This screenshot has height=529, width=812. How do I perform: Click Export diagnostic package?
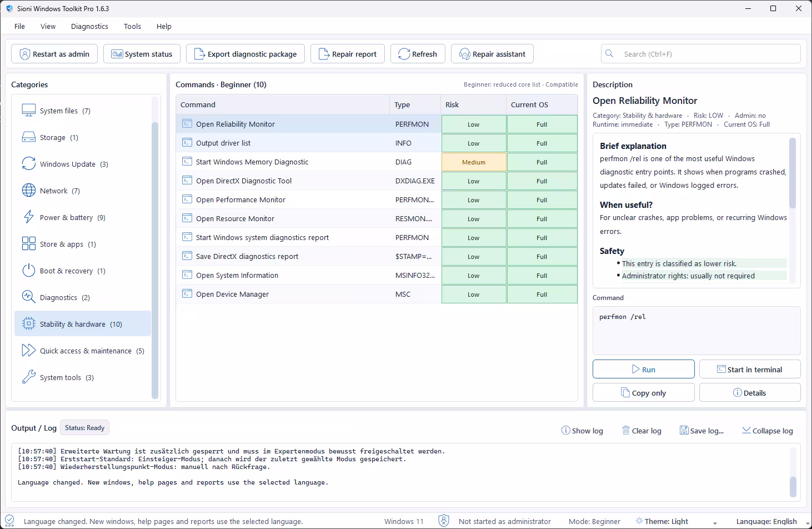(x=245, y=54)
